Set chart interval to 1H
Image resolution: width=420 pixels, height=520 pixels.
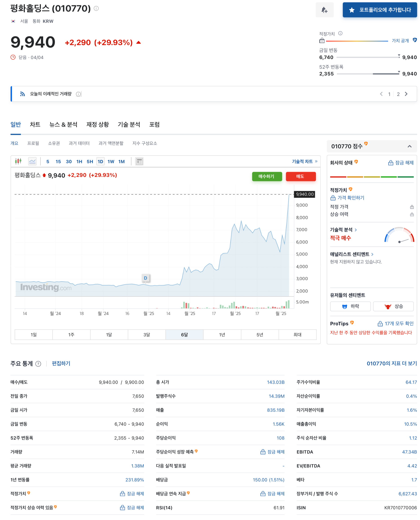79,161
